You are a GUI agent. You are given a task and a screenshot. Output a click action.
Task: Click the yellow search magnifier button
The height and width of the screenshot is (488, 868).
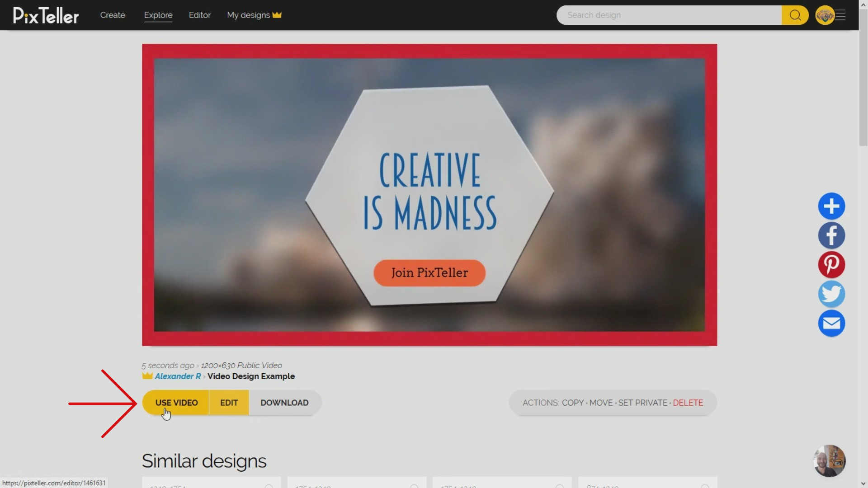point(795,15)
